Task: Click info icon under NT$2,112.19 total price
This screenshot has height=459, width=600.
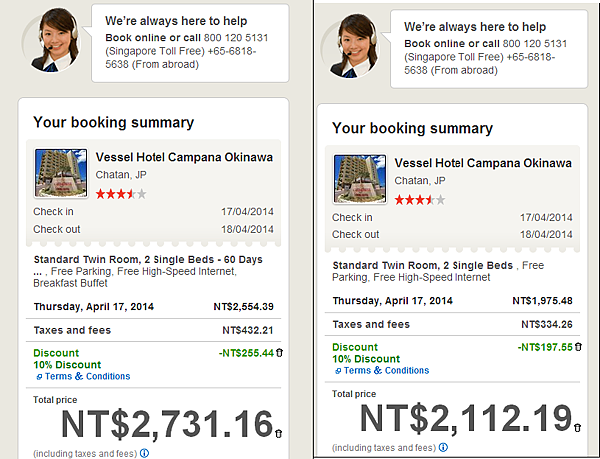Action: click(x=443, y=446)
